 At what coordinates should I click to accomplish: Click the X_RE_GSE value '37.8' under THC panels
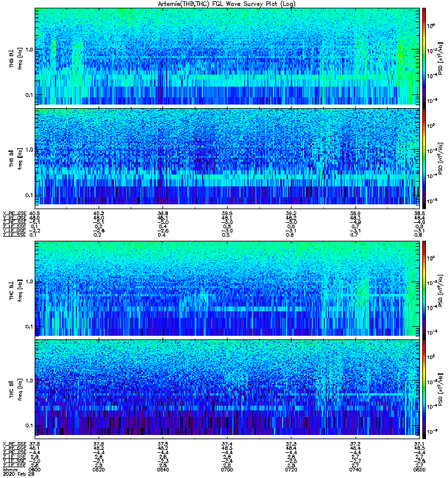35,444
